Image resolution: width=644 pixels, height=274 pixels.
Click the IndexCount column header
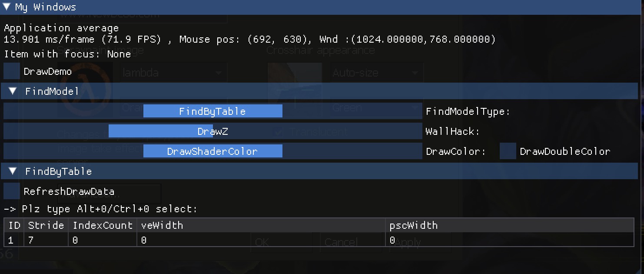(103, 225)
